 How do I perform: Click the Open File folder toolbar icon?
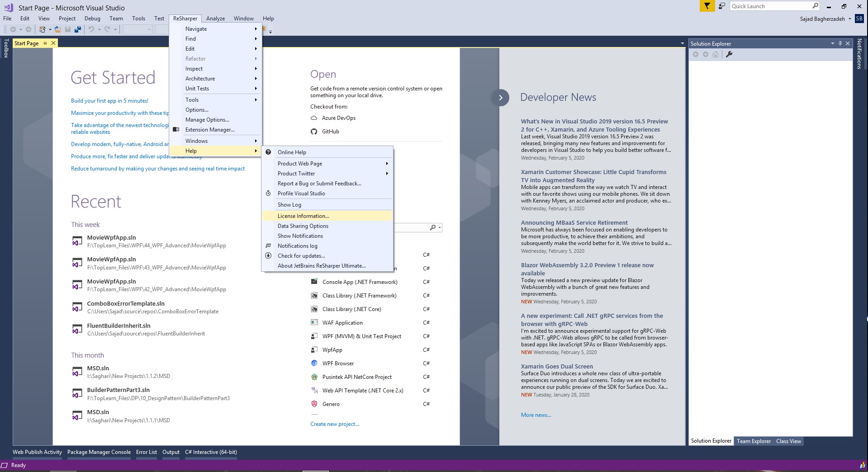click(x=58, y=29)
